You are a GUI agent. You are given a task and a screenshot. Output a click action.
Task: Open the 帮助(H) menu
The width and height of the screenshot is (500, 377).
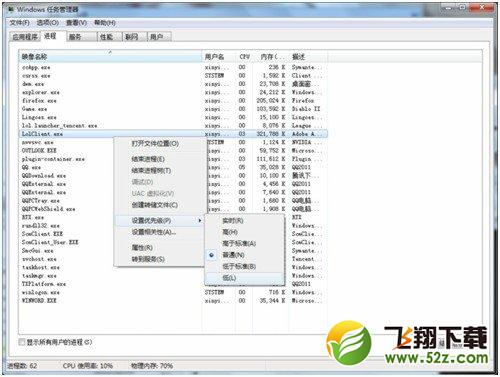click(x=105, y=23)
